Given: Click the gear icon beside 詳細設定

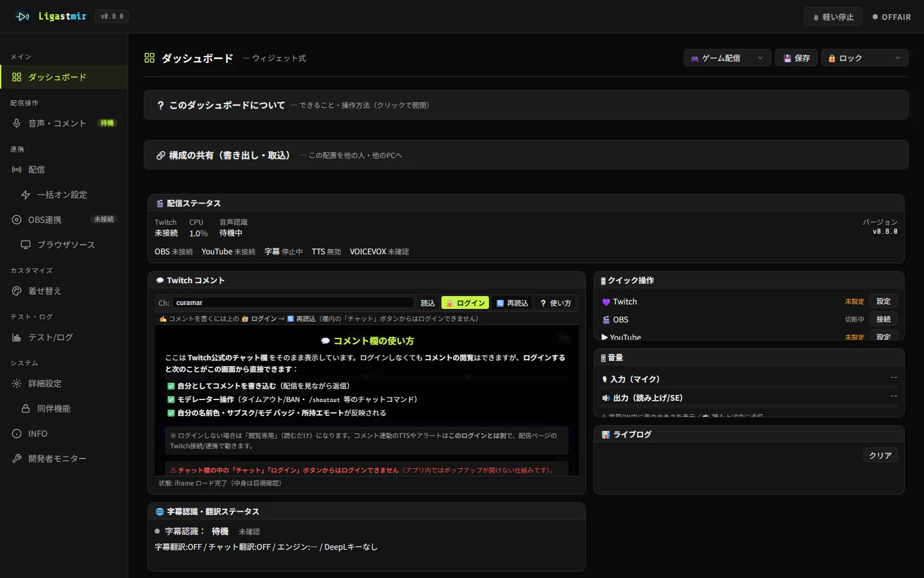Looking at the screenshot, I should click(17, 383).
